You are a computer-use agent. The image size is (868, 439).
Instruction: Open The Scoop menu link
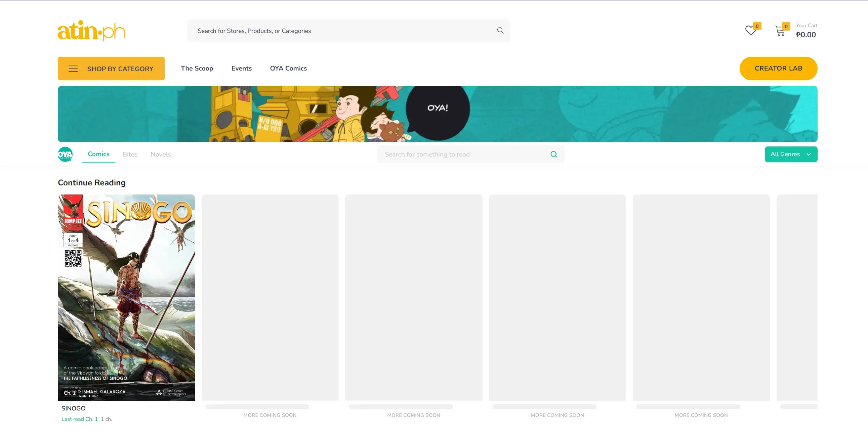197,69
